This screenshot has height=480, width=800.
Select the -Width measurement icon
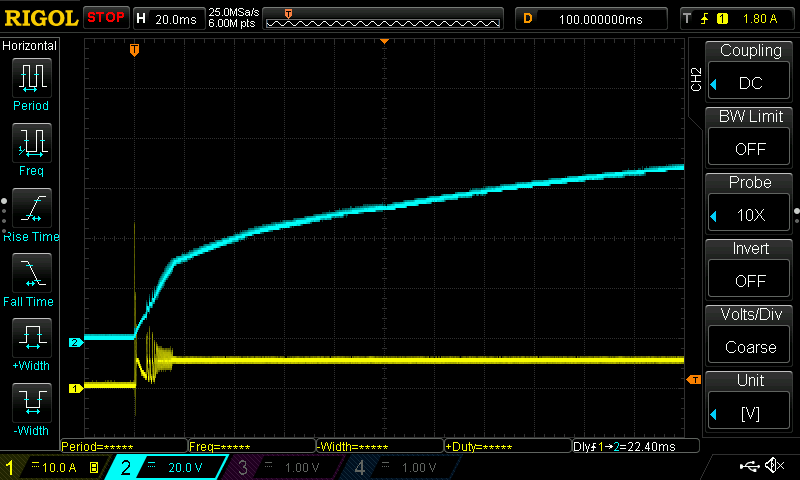coord(32,402)
